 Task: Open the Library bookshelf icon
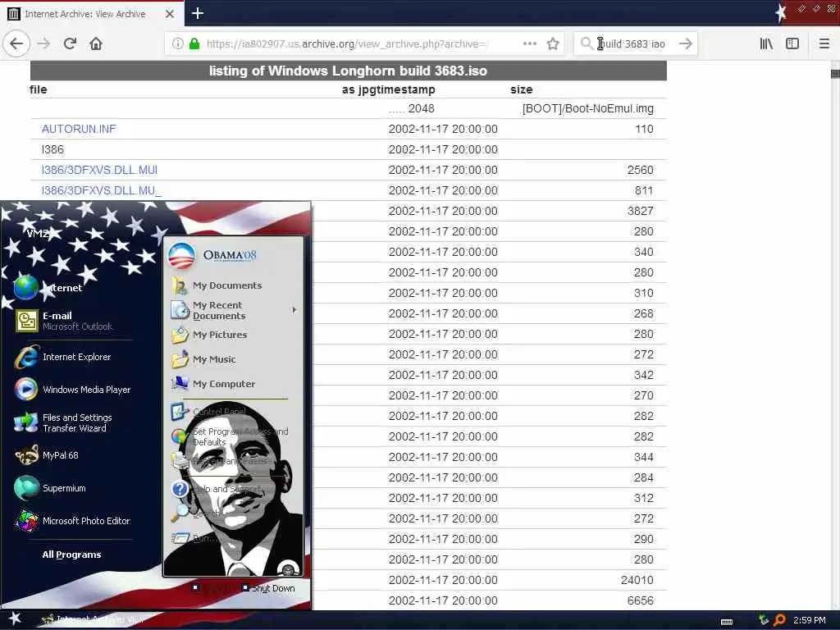766,43
